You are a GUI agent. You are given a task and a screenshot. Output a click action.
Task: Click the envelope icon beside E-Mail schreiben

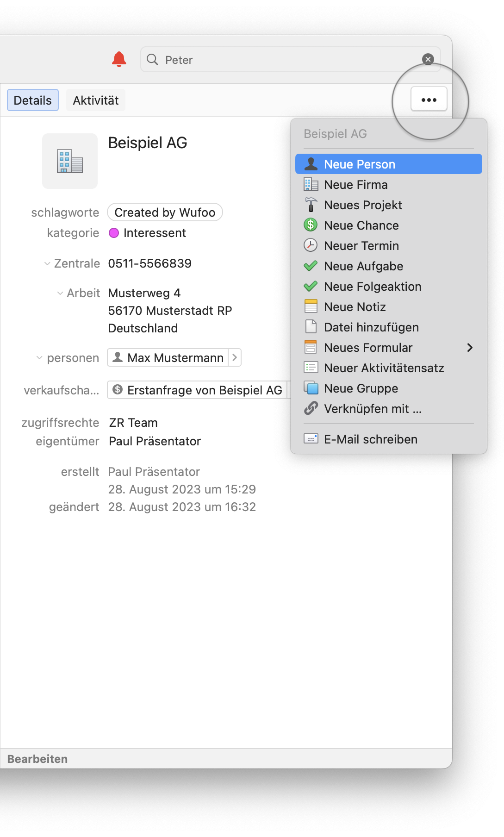pyautogui.click(x=311, y=439)
